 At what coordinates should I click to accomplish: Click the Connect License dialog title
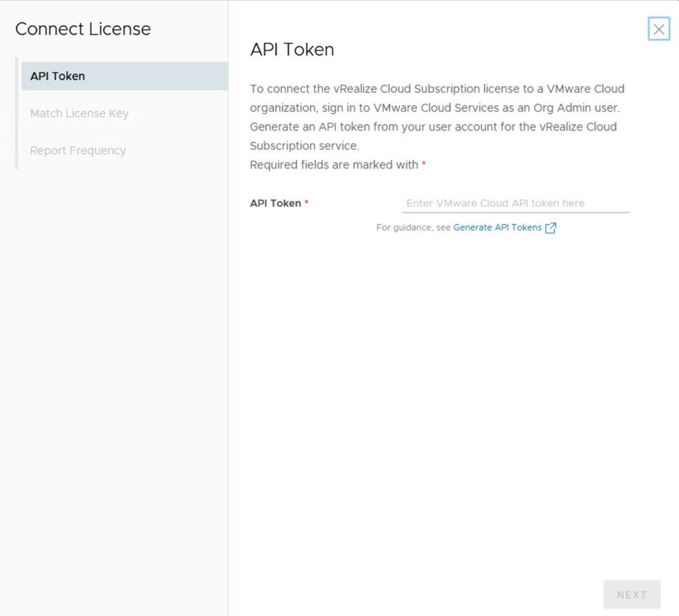83,29
